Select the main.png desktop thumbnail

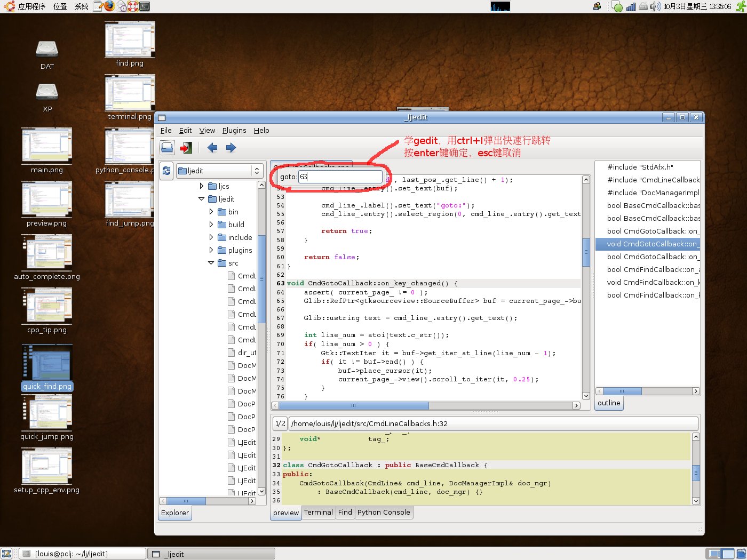47,146
